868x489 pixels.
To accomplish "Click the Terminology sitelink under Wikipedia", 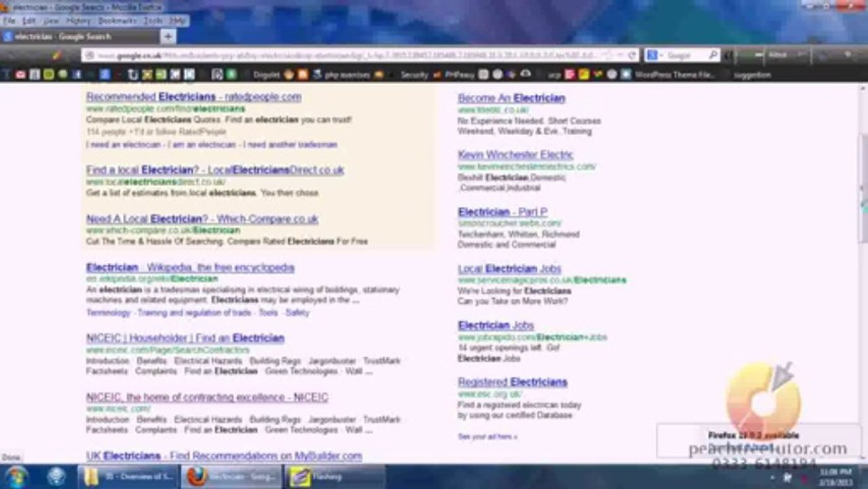I will pos(108,313).
